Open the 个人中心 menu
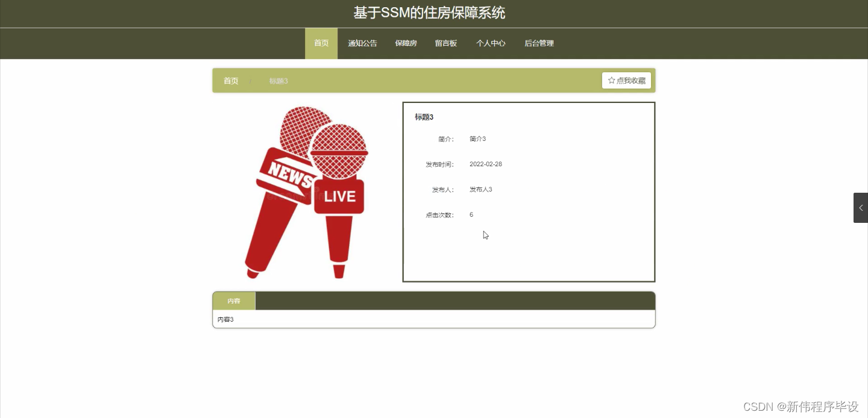This screenshot has width=868, height=418. [491, 43]
